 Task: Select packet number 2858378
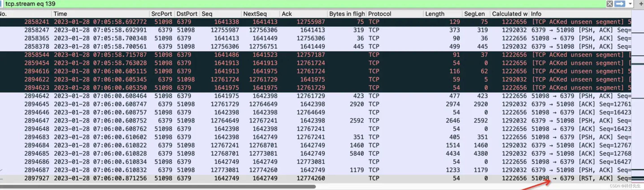[315, 47]
